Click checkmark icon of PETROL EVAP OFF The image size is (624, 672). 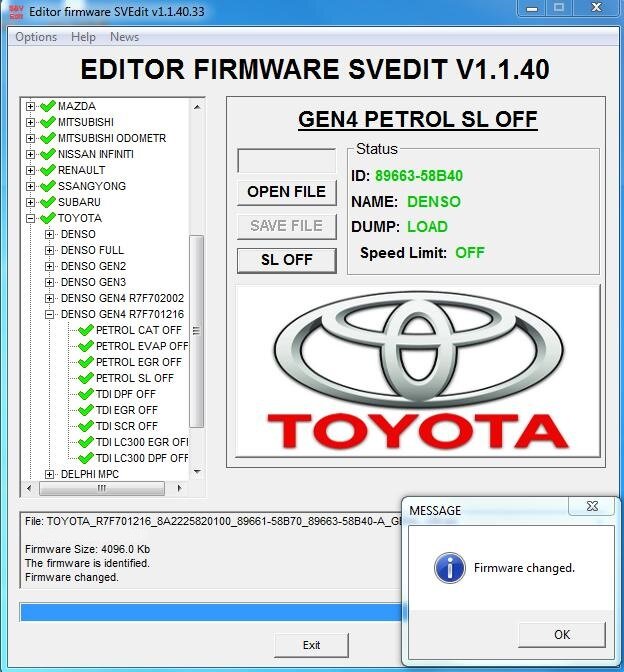pos(86,345)
